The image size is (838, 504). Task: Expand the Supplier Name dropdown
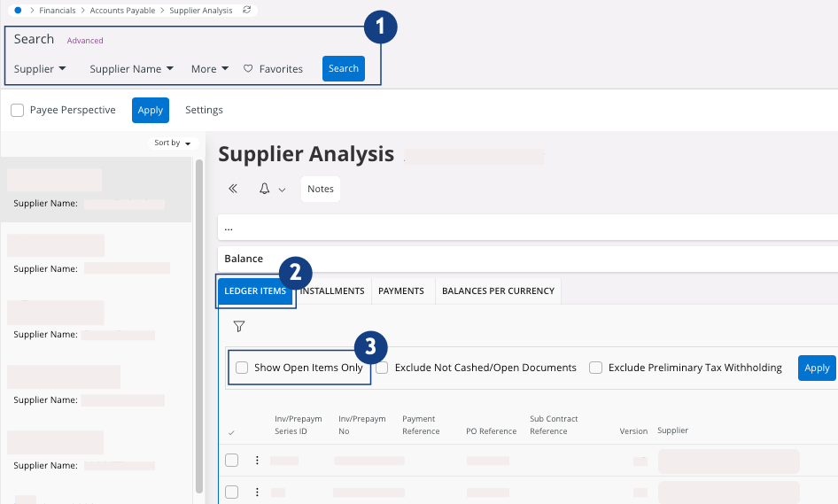(x=131, y=69)
